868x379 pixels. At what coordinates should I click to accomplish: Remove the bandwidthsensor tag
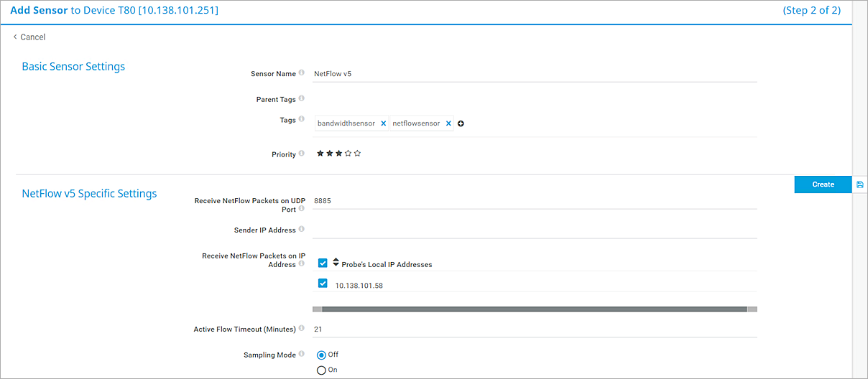pos(384,123)
